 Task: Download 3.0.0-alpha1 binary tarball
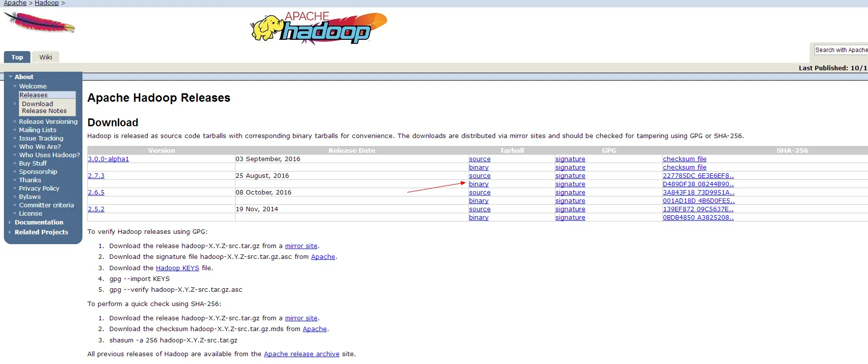(x=479, y=168)
